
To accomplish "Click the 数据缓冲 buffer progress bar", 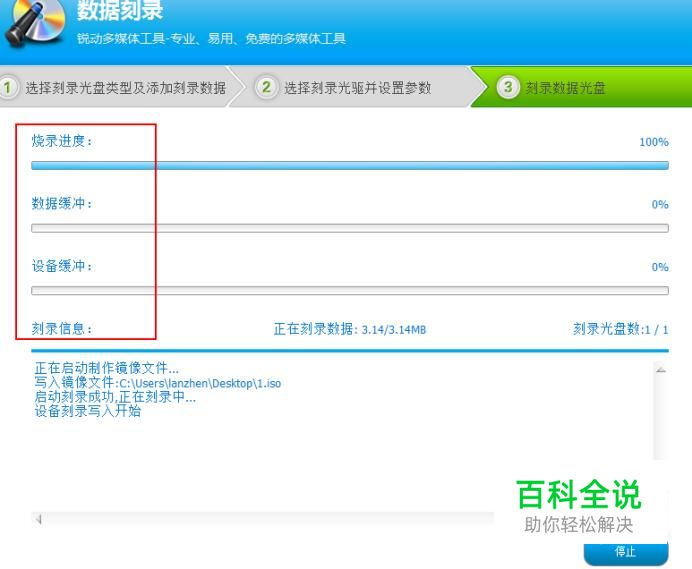I will pos(350,228).
